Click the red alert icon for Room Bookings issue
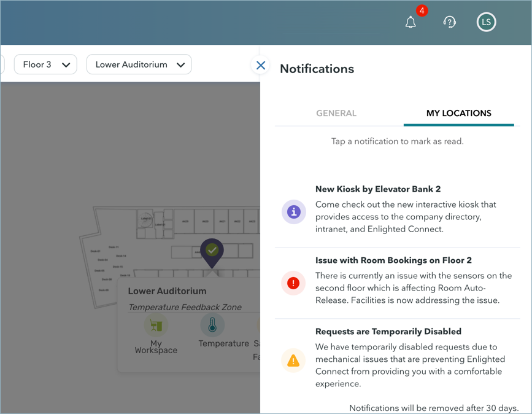 293,283
